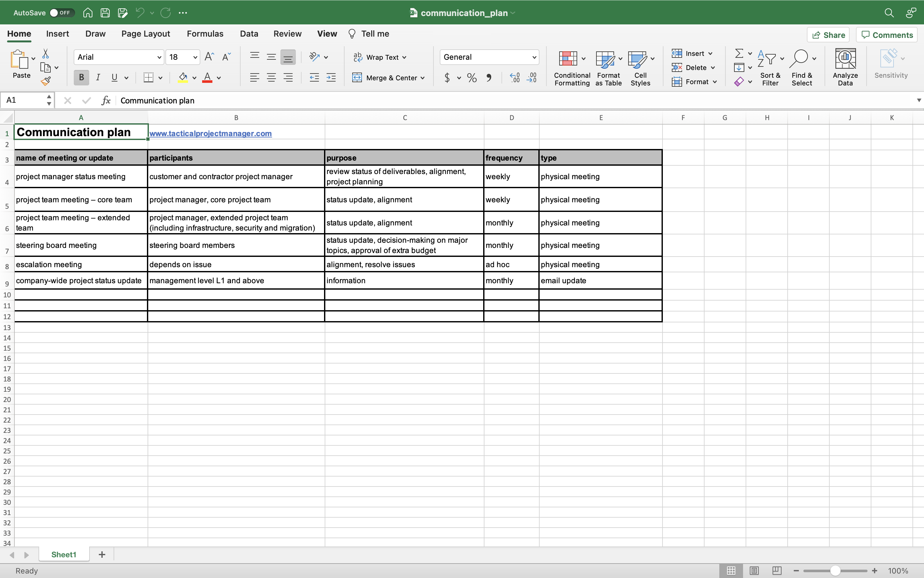Apply yellow fill color
Image resolution: width=924 pixels, height=578 pixels.
click(183, 78)
